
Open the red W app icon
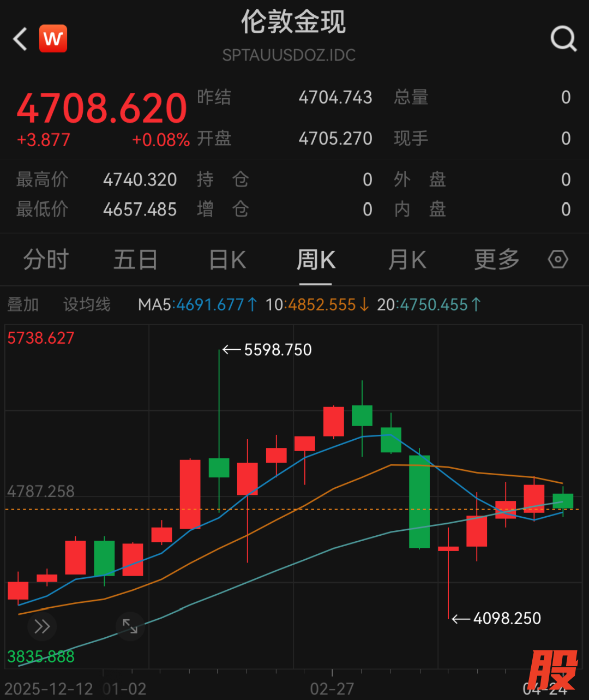(53, 39)
